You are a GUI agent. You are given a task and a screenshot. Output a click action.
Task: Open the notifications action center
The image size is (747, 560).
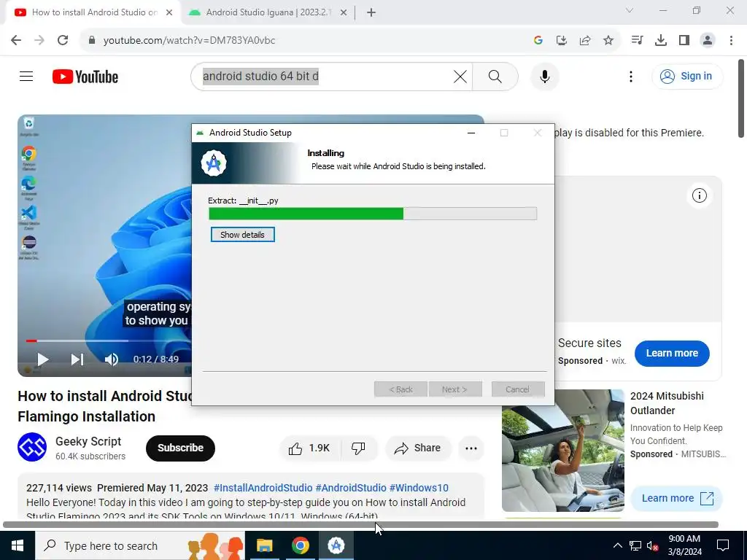[723, 545]
